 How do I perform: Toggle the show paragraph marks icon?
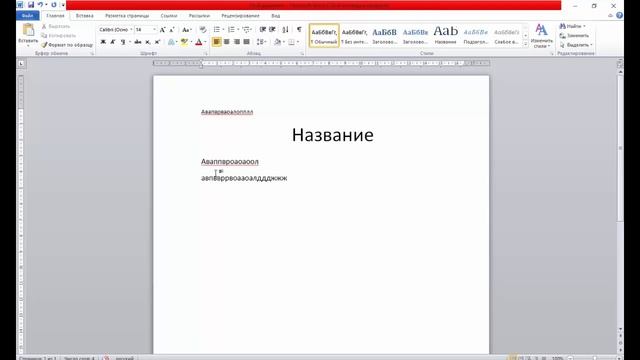299,29
